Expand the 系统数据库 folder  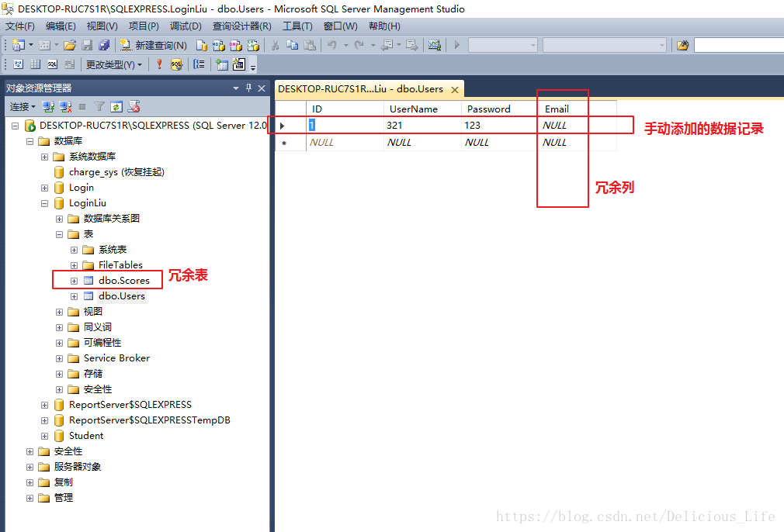[x=44, y=157]
